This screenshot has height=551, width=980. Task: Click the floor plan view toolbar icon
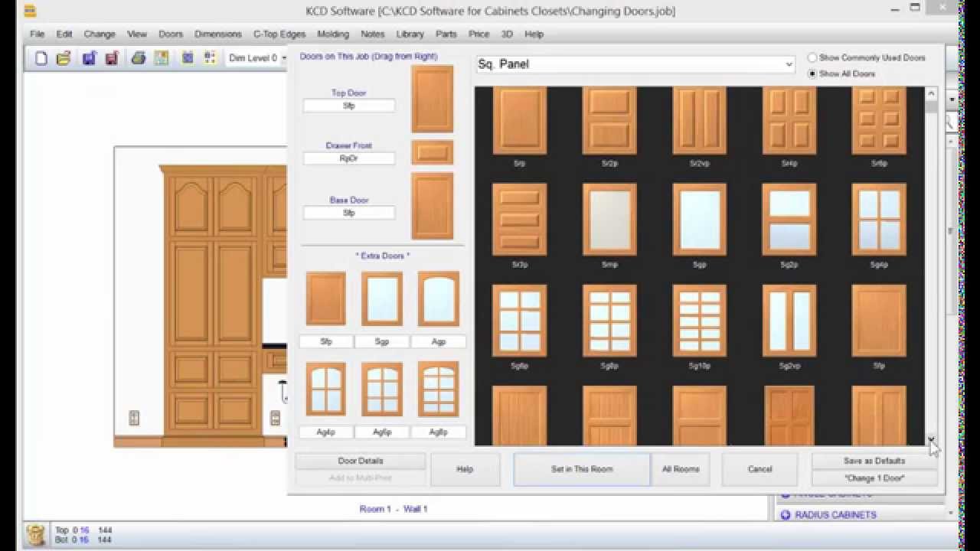[161, 58]
